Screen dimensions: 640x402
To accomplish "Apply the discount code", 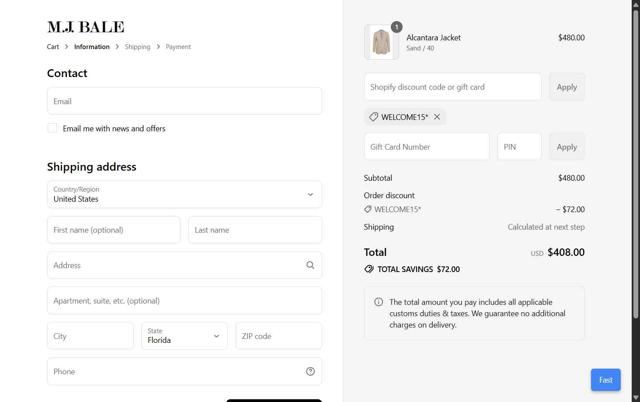I will [x=567, y=87].
